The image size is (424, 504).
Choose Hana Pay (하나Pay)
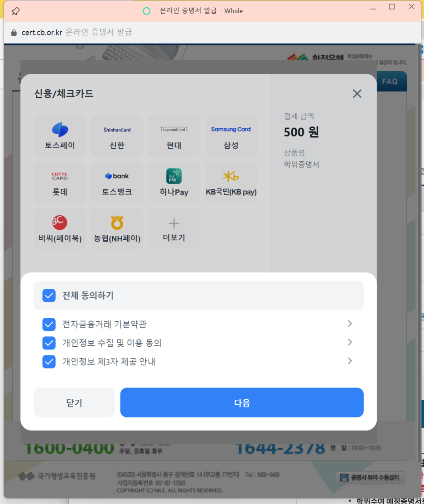pos(174,182)
